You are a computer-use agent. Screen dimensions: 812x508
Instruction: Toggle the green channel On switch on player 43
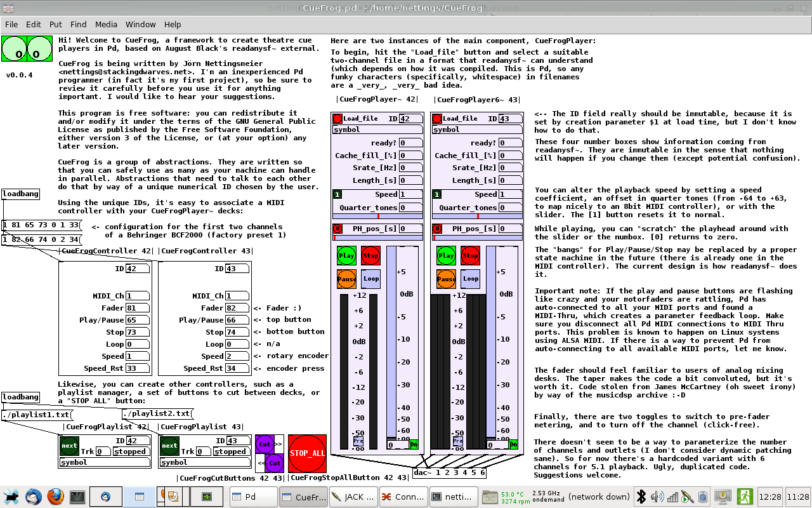[x=513, y=444]
